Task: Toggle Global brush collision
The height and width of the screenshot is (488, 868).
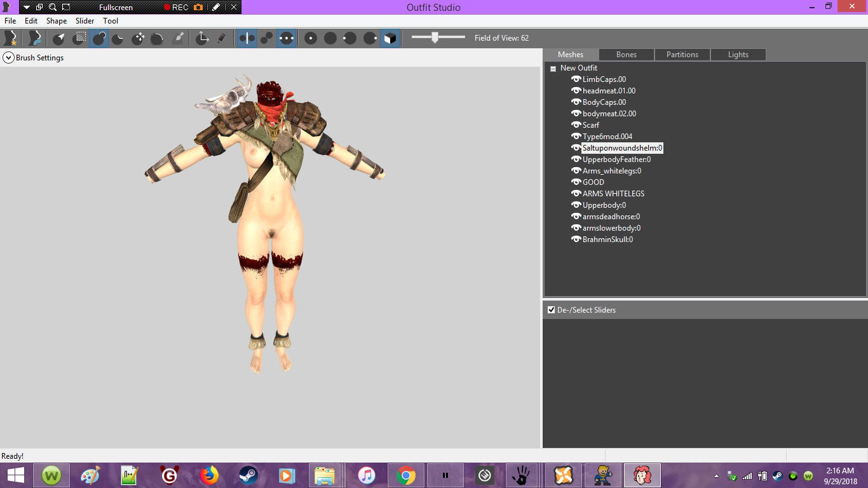Action: [x=287, y=38]
